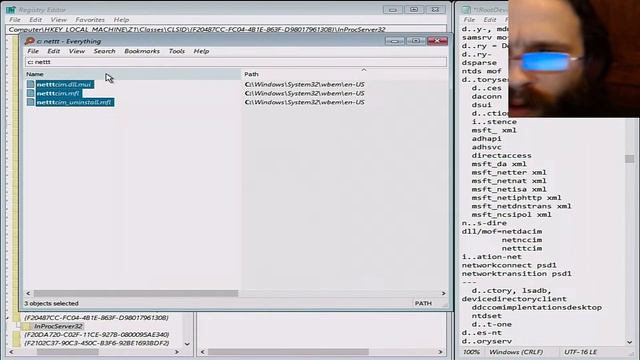Open Search menu in Everything

(104, 51)
